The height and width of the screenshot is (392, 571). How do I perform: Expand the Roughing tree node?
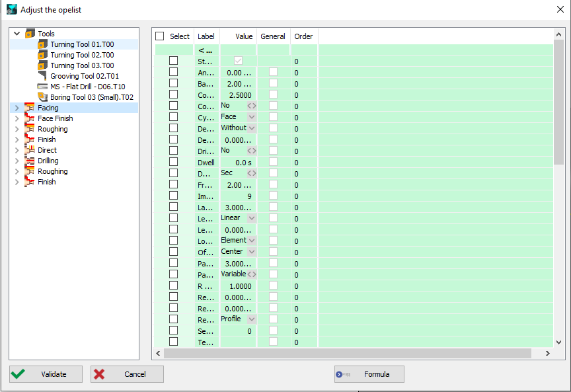pyautogui.click(x=16, y=129)
